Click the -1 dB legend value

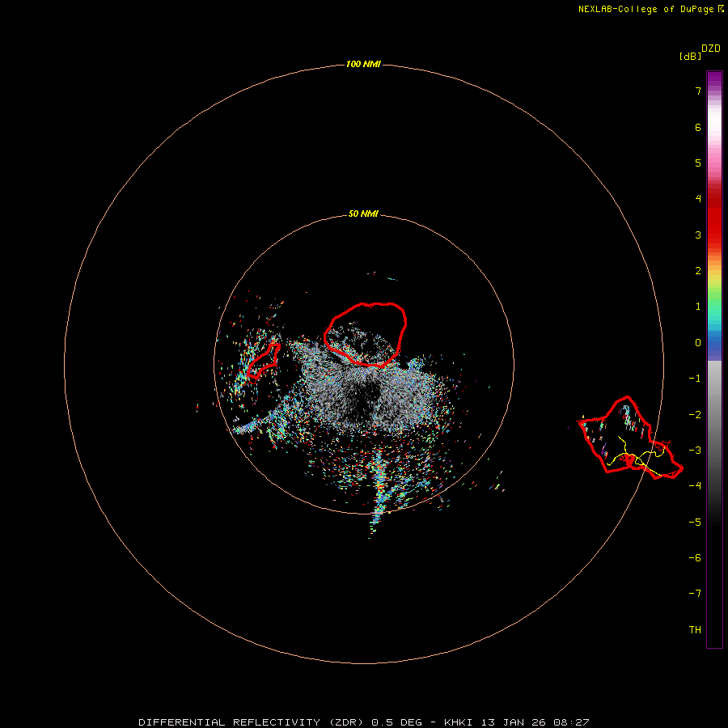(695, 379)
